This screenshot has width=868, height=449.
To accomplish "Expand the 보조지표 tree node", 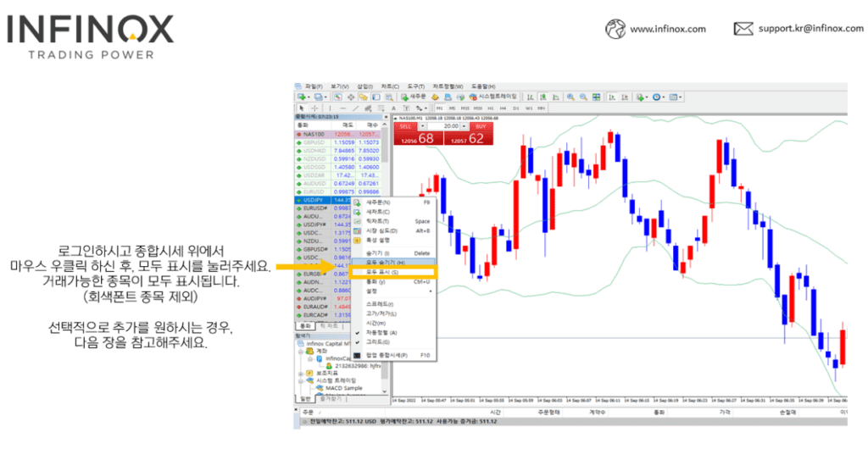I will [x=302, y=374].
